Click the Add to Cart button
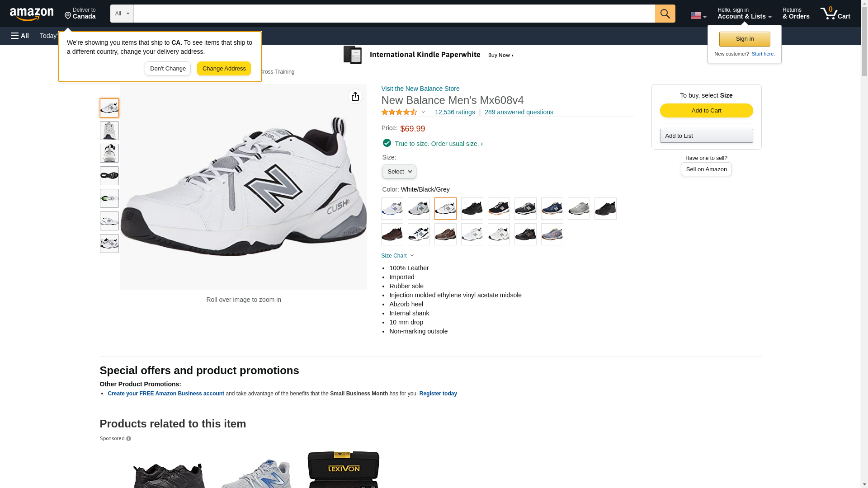Screen dimensions: 868x488 pyautogui.click(x=706, y=111)
